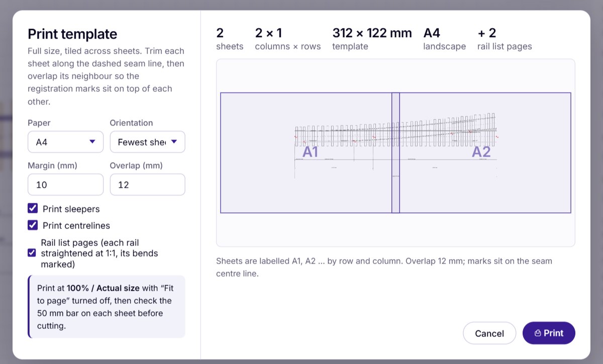Click the "2 × 1" columns × rows value
This screenshot has width=603, height=364.
[x=268, y=33]
